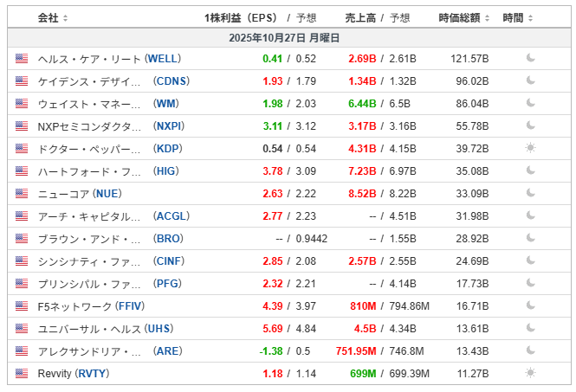Click the HIG ticker symbol
The width and height of the screenshot is (576, 392).
(167, 171)
